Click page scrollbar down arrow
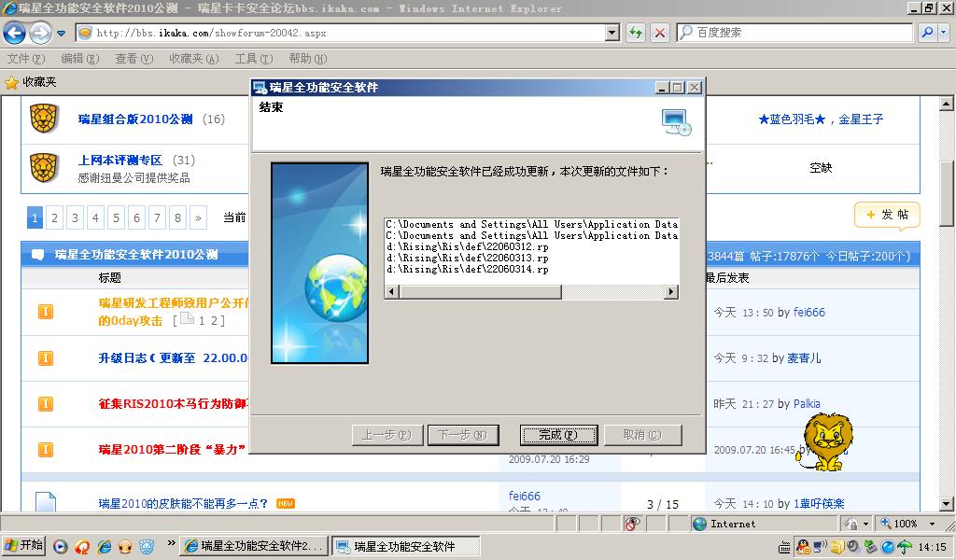This screenshot has width=956, height=560. pos(947,504)
